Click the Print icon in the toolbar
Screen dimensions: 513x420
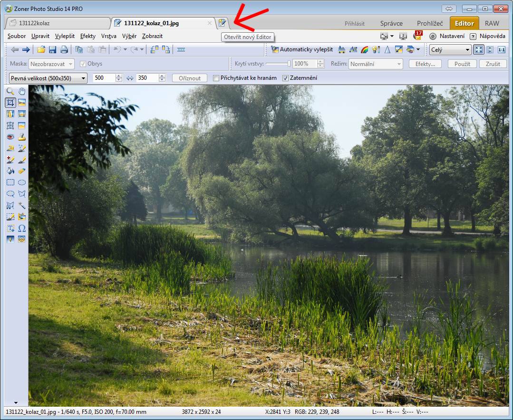[64, 49]
